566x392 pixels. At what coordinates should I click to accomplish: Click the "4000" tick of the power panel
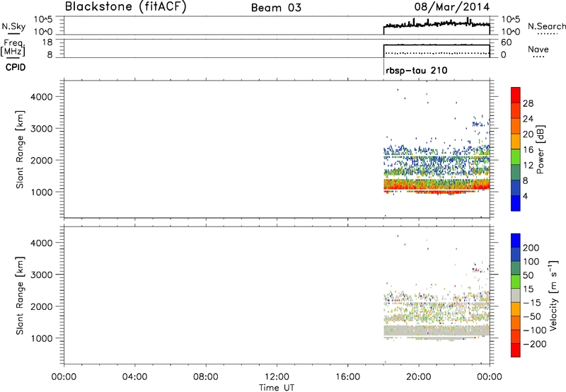pos(41,97)
